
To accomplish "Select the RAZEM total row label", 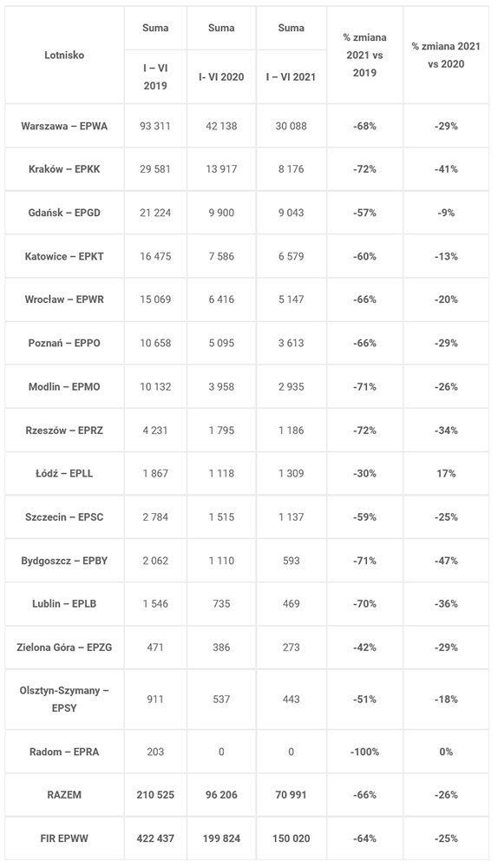I will pos(64,795).
